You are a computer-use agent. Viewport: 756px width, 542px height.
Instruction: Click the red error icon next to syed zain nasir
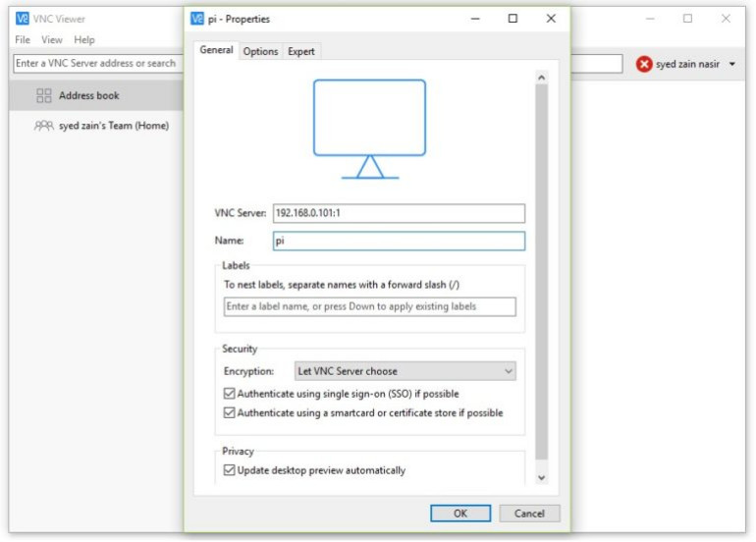(x=644, y=64)
